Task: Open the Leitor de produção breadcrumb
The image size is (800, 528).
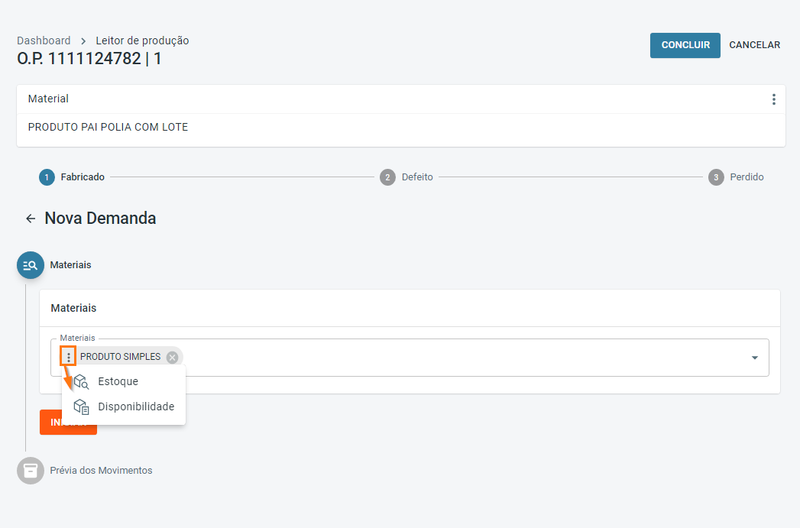Action: click(142, 41)
